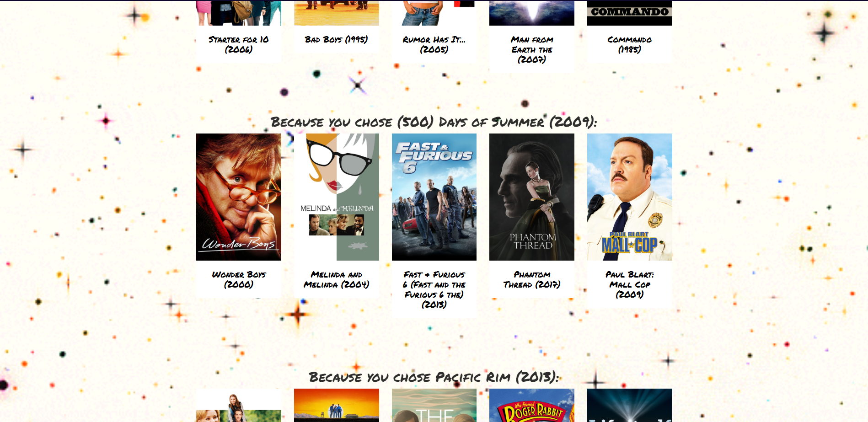Click the Melinda and Melinda (2004) title
868x422 pixels.
click(336, 279)
